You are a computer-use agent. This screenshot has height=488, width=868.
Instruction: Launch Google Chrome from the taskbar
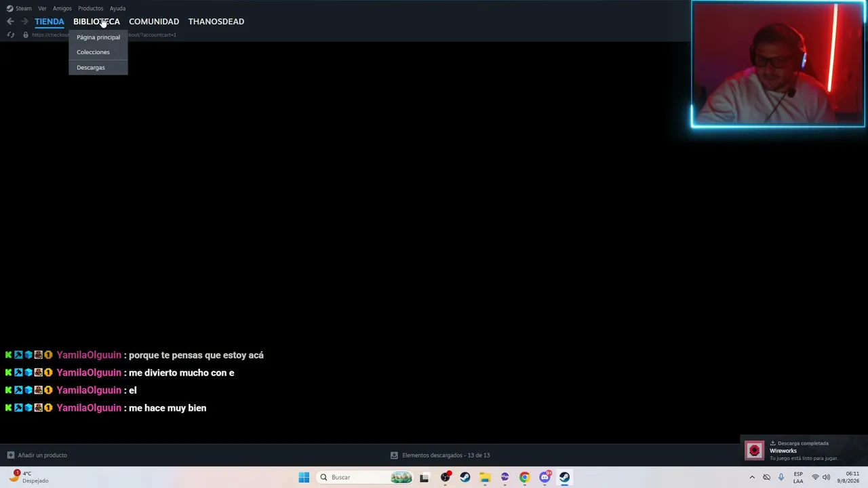pyautogui.click(x=525, y=477)
